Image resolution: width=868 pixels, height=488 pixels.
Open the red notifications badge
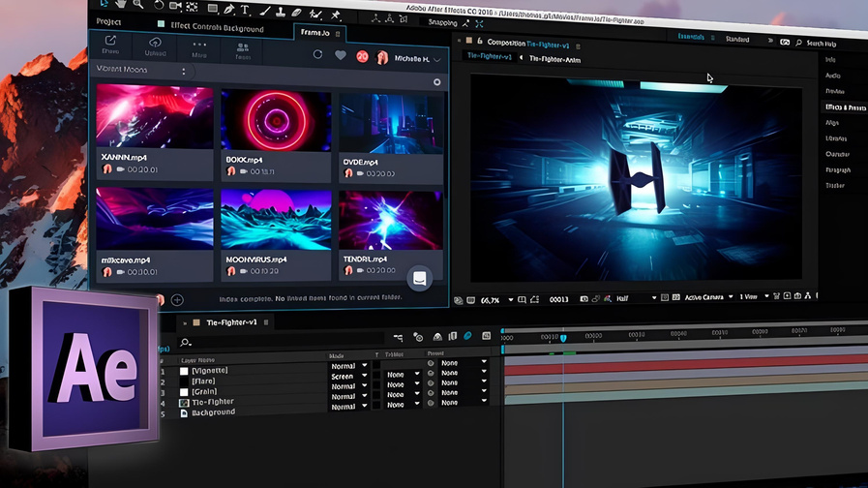(362, 56)
